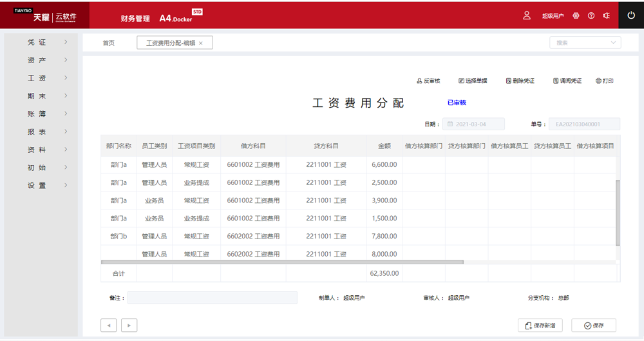
Task: Click the 保存 button
Action: [593, 326]
